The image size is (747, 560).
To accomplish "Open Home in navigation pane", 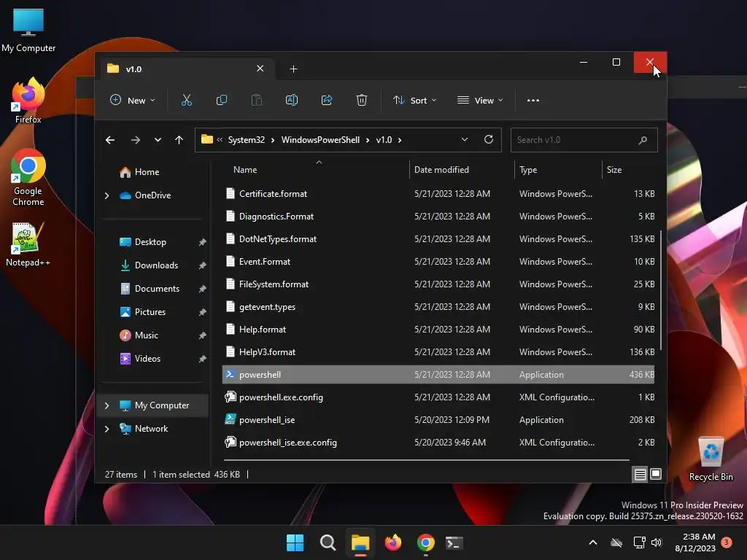I will 139,172.
